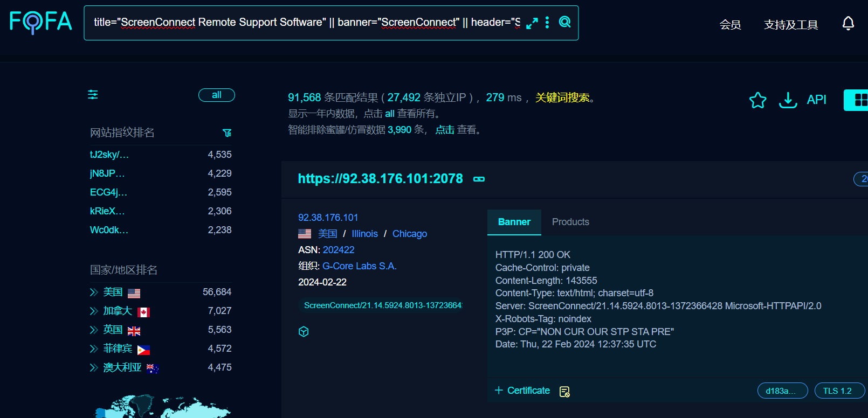Click ASN 202422 link
The width and height of the screenshot is (868, 418).
pos(339,250)
